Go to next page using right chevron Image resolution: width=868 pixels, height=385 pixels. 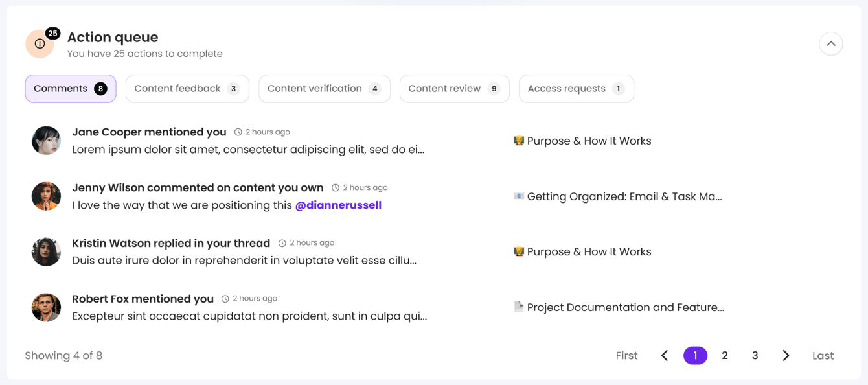(x=786, y=355)
